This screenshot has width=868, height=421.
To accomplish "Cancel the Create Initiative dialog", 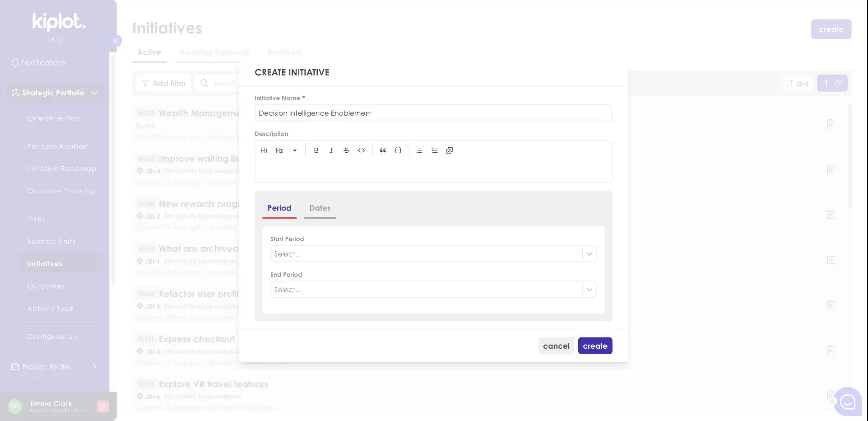I will [x=556, y=346].
